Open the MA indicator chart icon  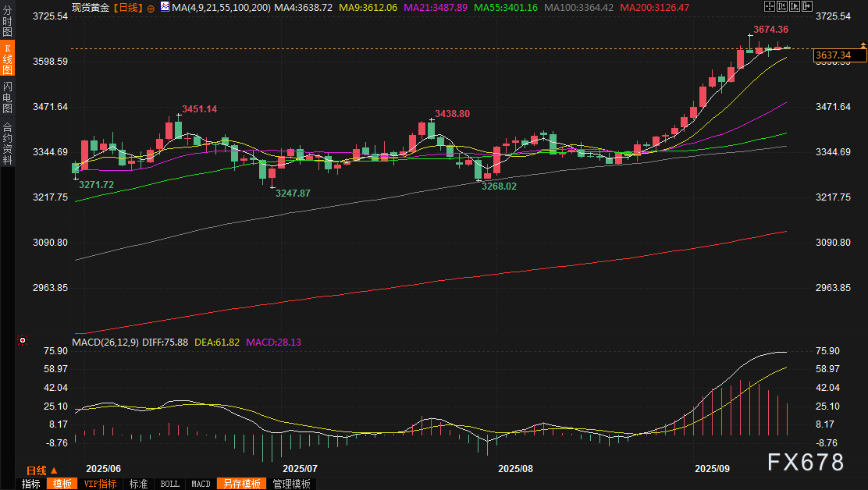[164, 7]
